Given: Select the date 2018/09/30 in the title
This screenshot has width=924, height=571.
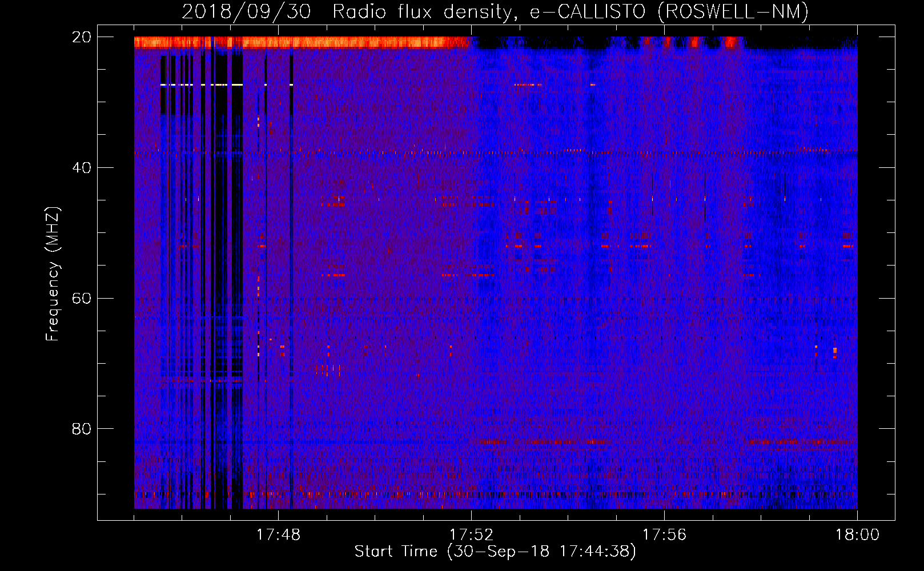Looking at the screenshot, I should coord(246,11).
